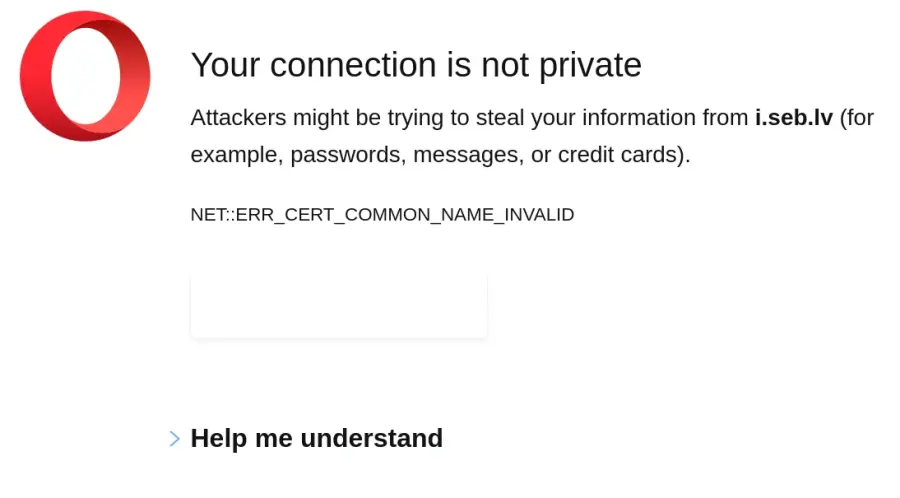Expand the Help me understand chevron arrow
This screenshot has height=498, width=900.
(174, 439)
